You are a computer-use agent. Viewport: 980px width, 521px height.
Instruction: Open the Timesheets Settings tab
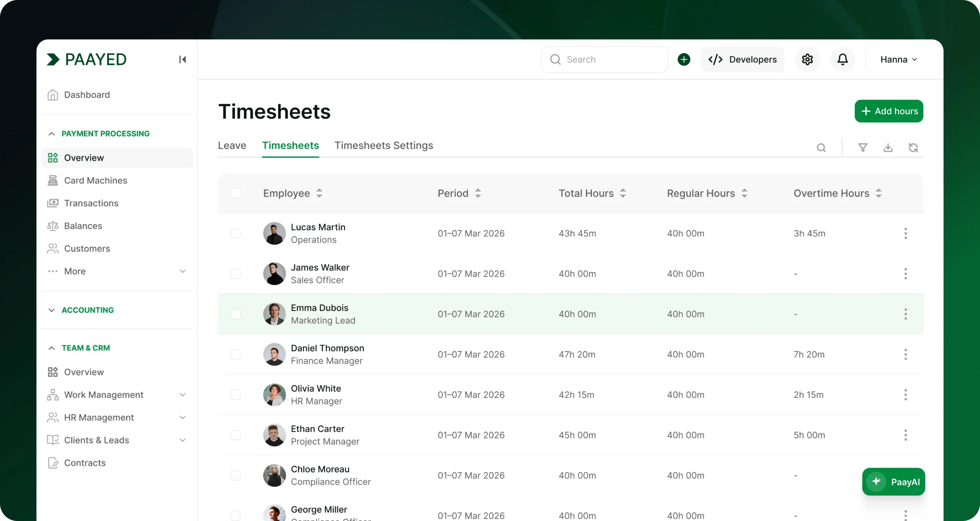384,146
